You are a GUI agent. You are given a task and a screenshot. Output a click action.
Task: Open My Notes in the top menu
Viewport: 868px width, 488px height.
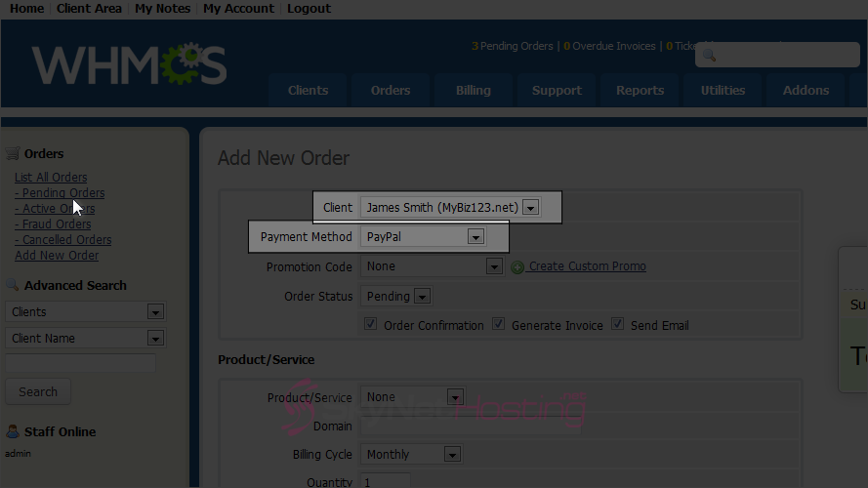click(162, 9)
